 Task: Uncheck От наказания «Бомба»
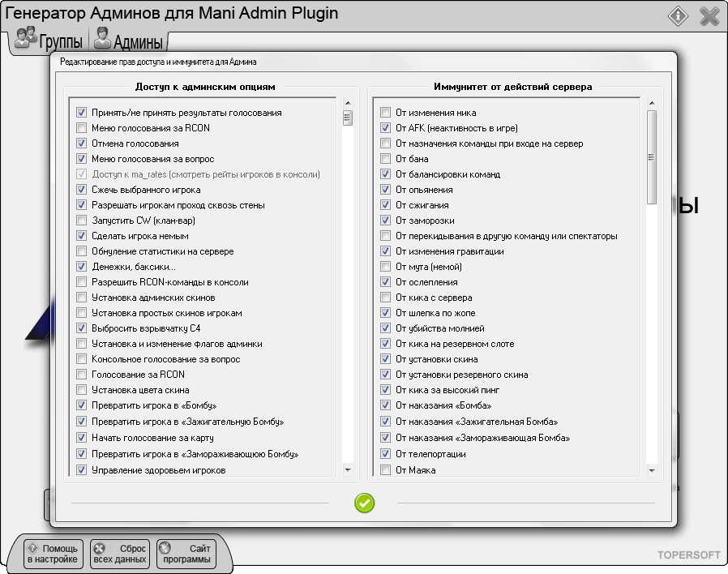pyautogui.click(x=385, y=405)
